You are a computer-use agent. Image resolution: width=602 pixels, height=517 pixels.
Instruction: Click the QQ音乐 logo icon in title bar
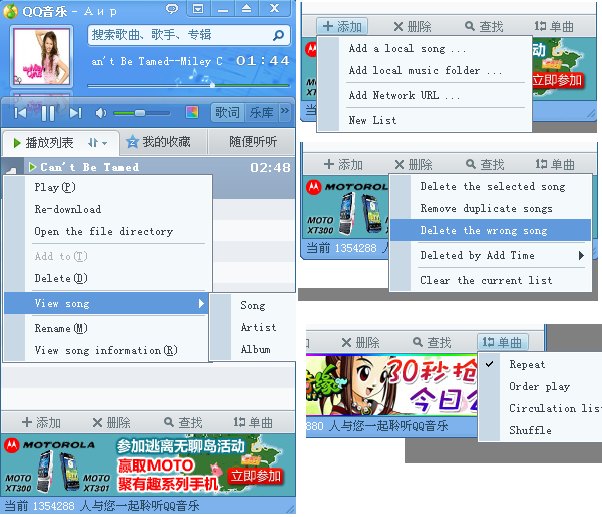[x=10, y=11]
